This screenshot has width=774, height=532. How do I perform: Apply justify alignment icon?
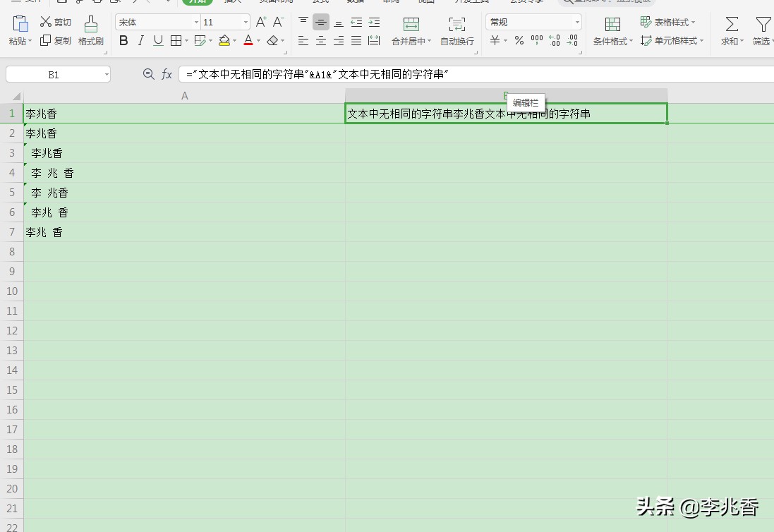[356, 40]
